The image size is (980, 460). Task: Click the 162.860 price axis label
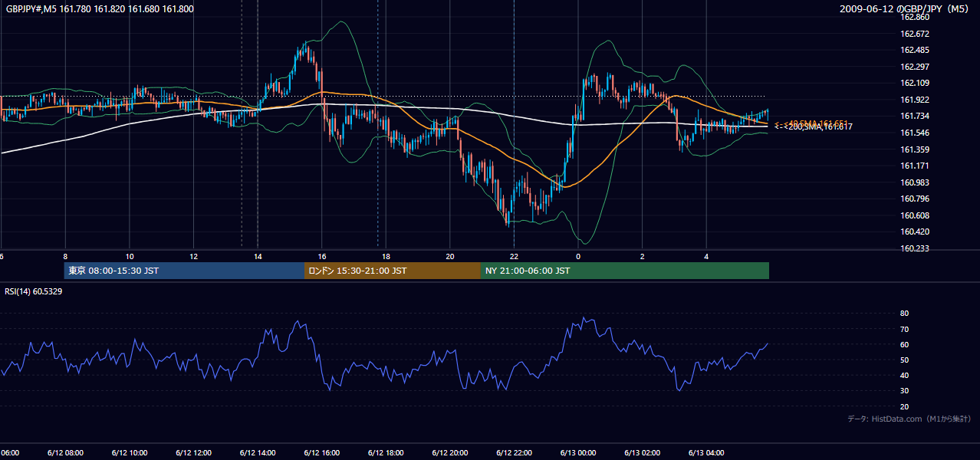coord(914,17)
